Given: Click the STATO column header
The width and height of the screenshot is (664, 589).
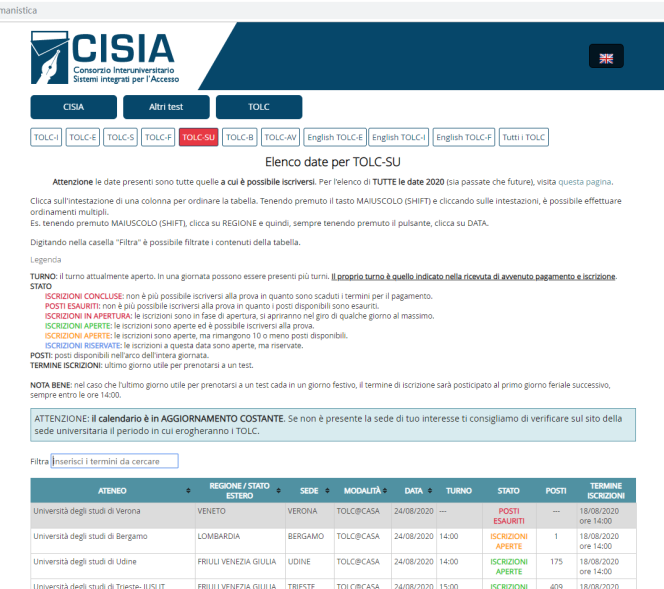Looking at the screenshot, I should 508,491.
